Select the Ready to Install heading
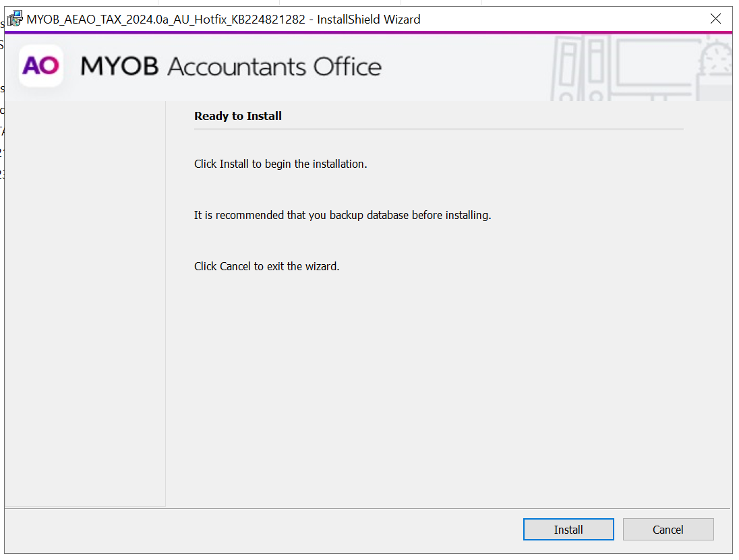The width and height of the screenshot is (739, 560). point(238,116)
